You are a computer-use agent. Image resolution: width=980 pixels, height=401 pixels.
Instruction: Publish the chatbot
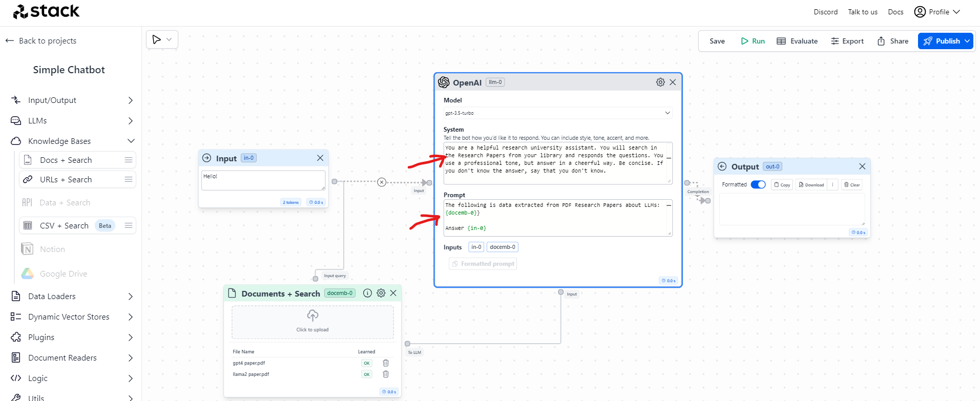[x=942, y=41]
